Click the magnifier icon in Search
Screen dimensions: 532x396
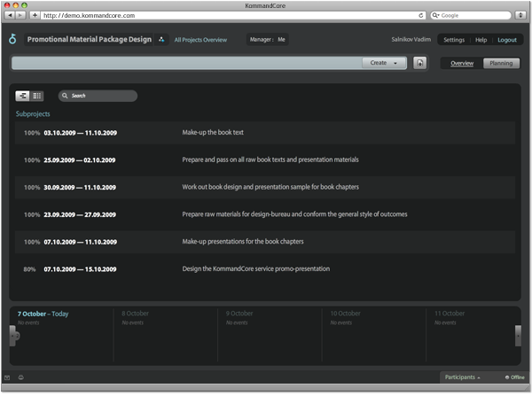pos(65,96)
